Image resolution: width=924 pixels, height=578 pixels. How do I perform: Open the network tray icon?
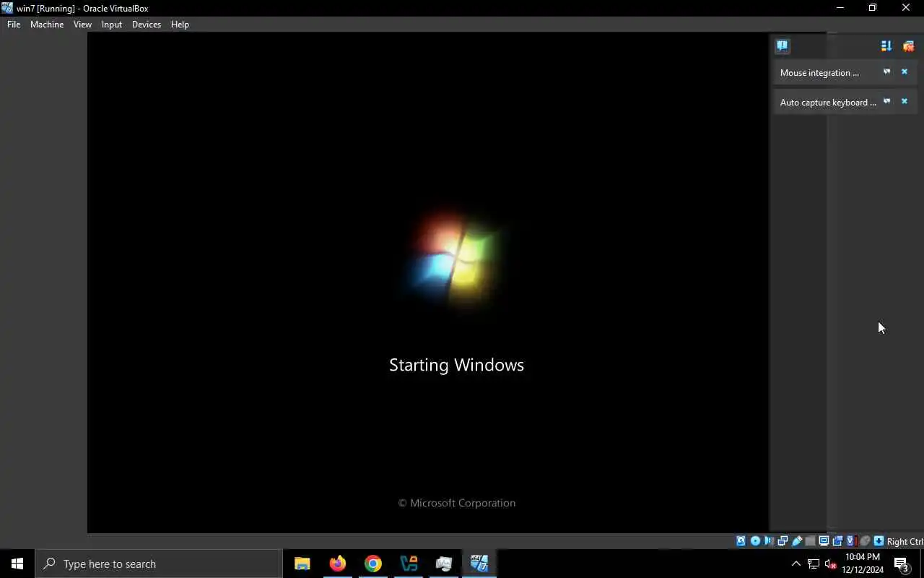[x=814, y=564]
